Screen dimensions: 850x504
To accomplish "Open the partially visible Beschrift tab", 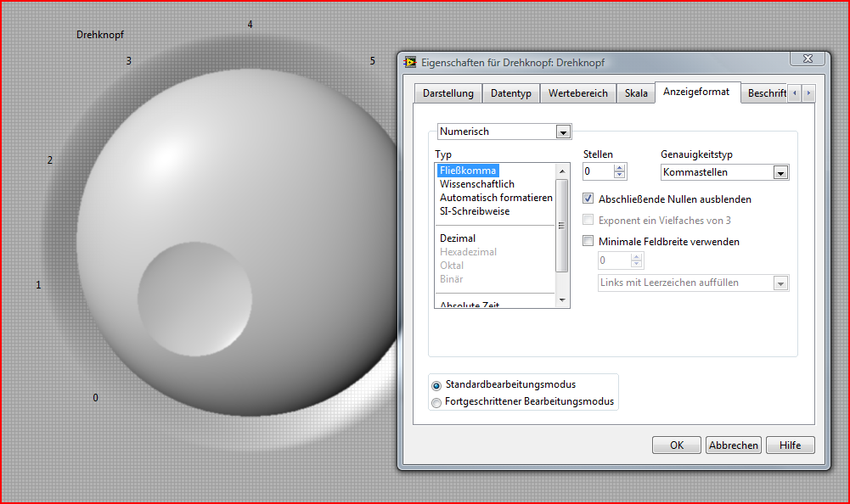I will (766, 93).
